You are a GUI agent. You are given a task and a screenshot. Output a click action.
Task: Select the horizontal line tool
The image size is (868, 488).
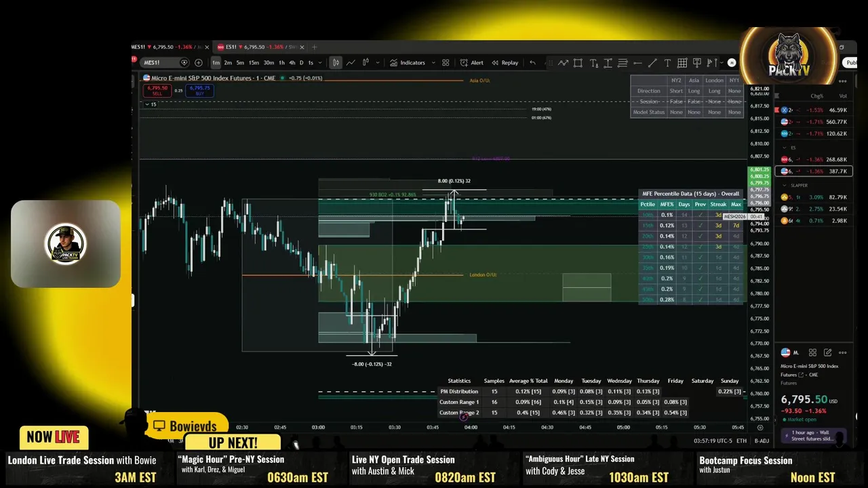pos(637,62)
